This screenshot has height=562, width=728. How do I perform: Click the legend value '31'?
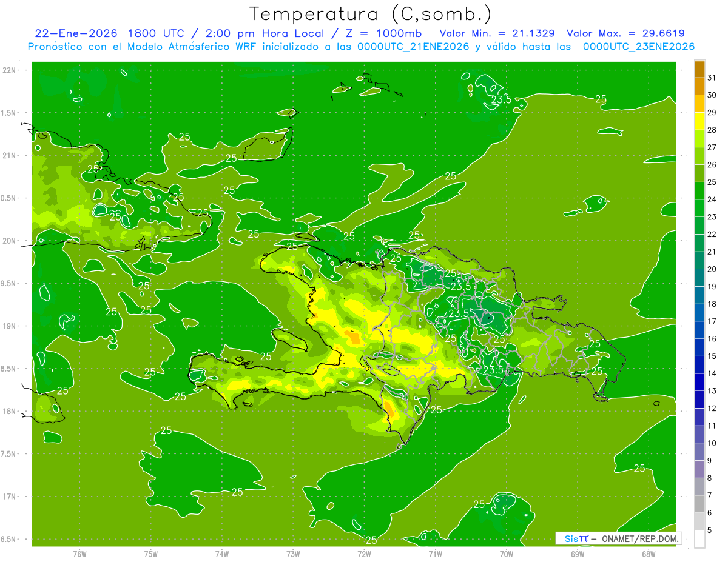tap(712, 78)
